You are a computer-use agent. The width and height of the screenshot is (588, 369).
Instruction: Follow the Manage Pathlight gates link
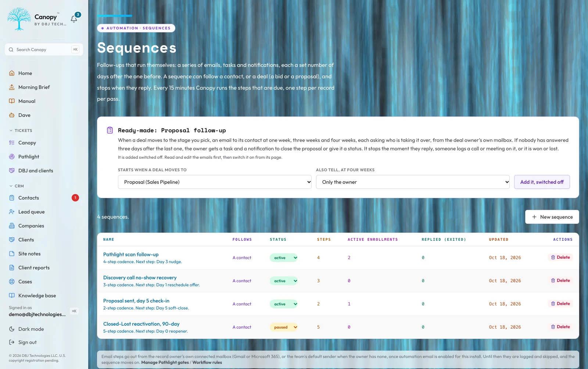pos(165,362)
